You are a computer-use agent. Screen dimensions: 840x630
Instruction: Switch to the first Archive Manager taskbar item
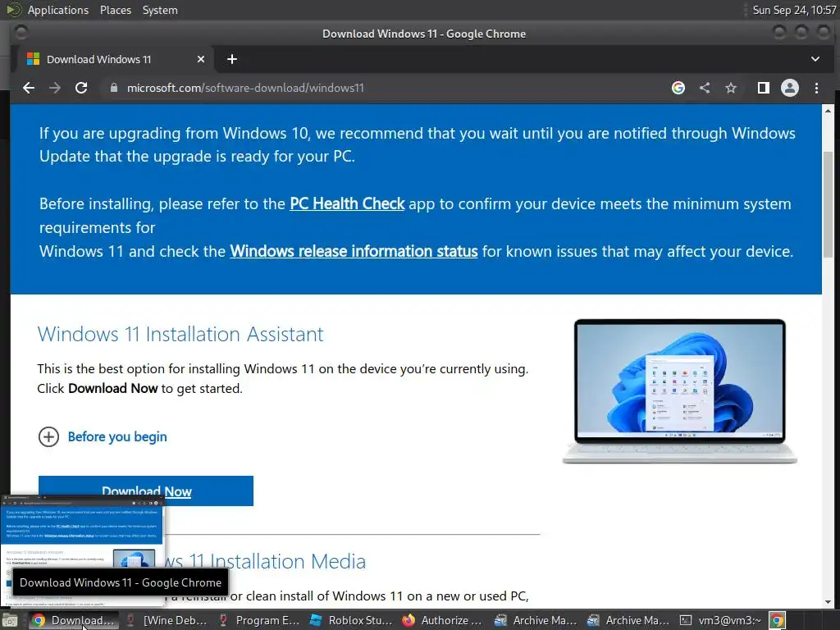coord(536,620)
